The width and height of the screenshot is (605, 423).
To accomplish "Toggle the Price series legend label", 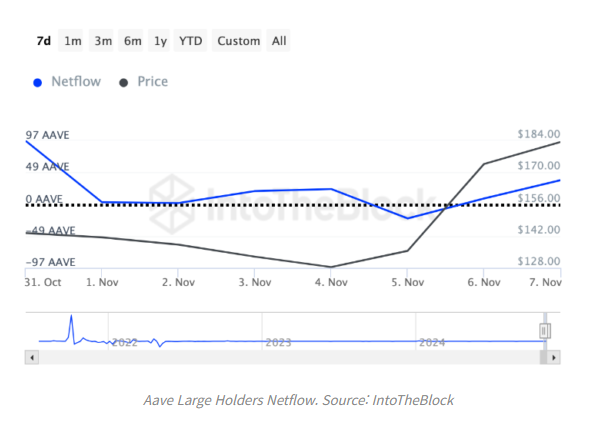I will point(152,82).
